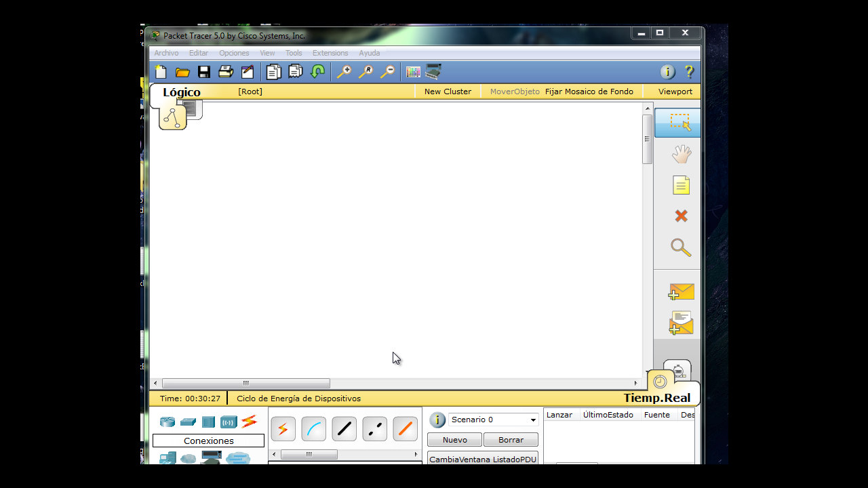Click the Zoom In magnifier icon
This screenshot has width=868, height=488.
tap(344, 72)
